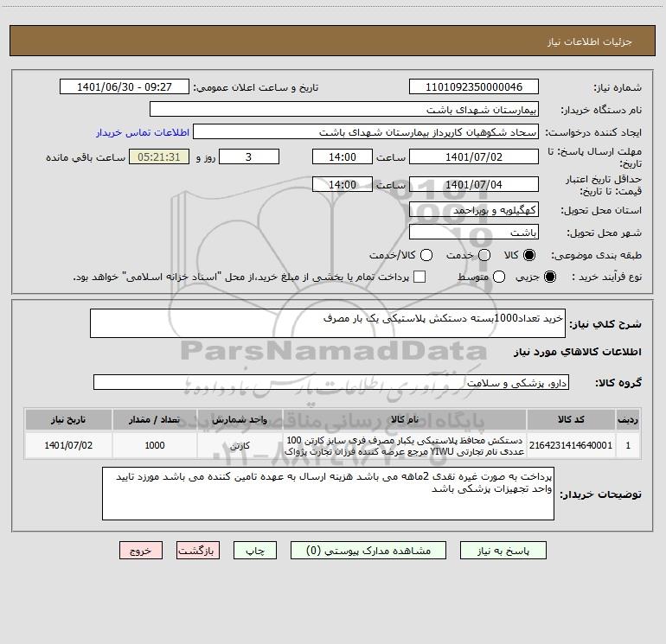Click the response deadline date 1401/07/02 field

(474, 156)
